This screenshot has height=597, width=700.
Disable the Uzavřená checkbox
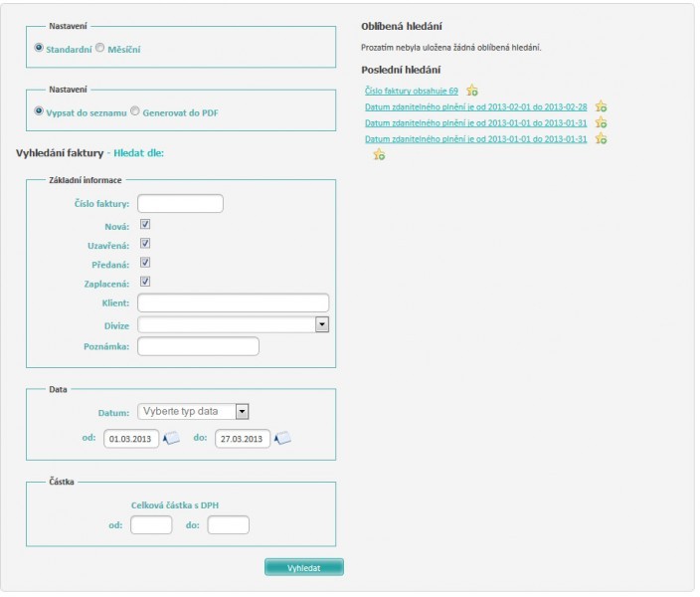tap(145, 244)
